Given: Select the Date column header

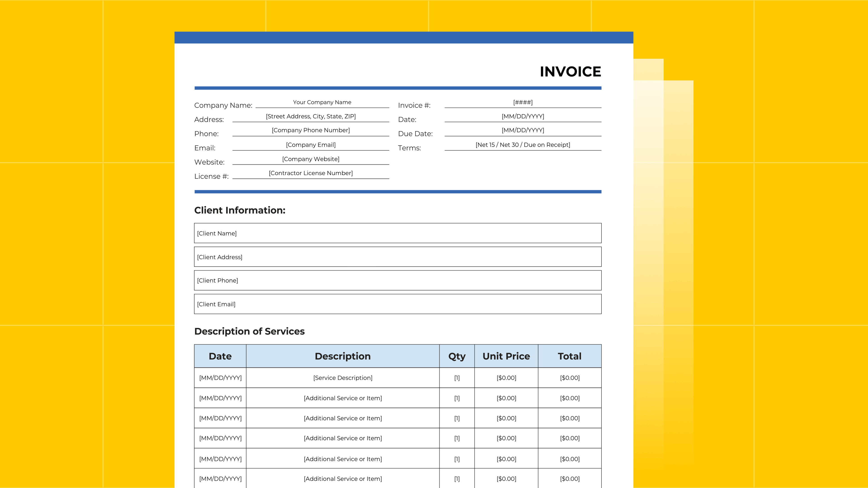Looking at the screenshot, I should point(220,356).
